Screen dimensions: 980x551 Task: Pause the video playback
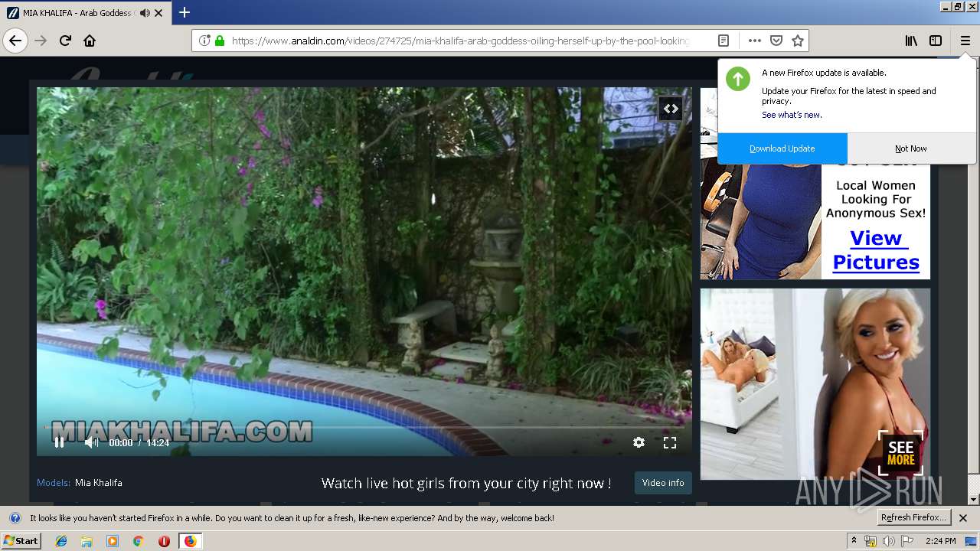[x=59, y=442]
